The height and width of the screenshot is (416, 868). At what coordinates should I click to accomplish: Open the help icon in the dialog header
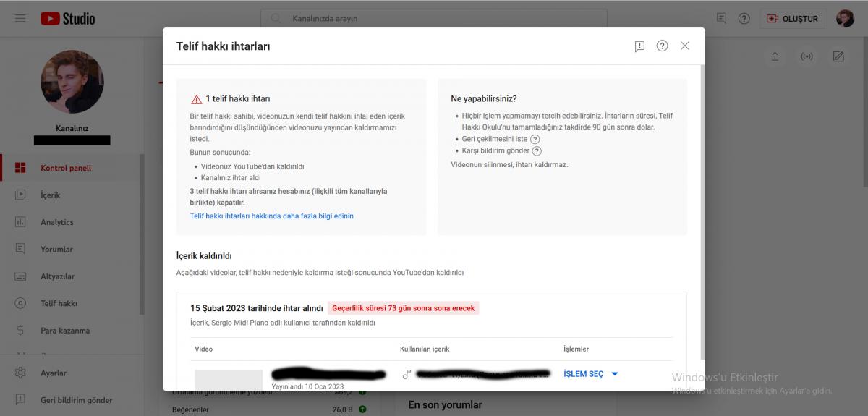point(662,46)
